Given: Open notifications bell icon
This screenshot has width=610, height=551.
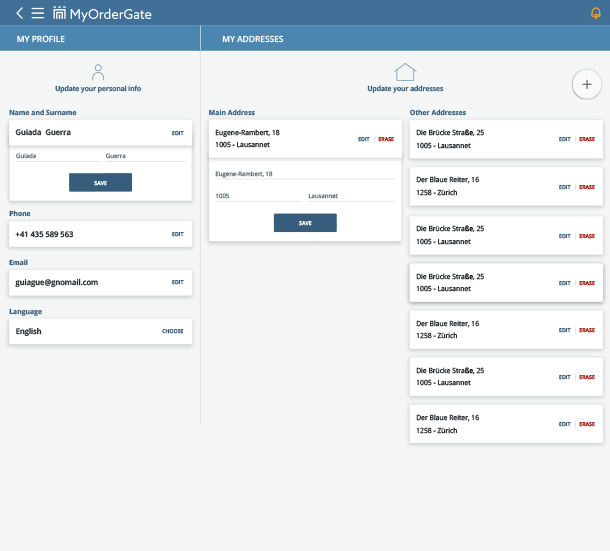Looking at the screenshot, I should [x=596, y=13].
